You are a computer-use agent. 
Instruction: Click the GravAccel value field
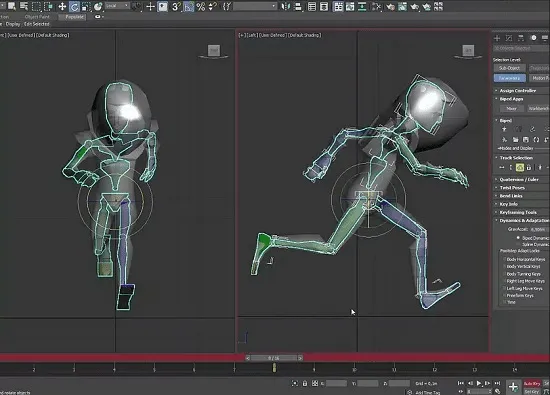click(538, 229)
